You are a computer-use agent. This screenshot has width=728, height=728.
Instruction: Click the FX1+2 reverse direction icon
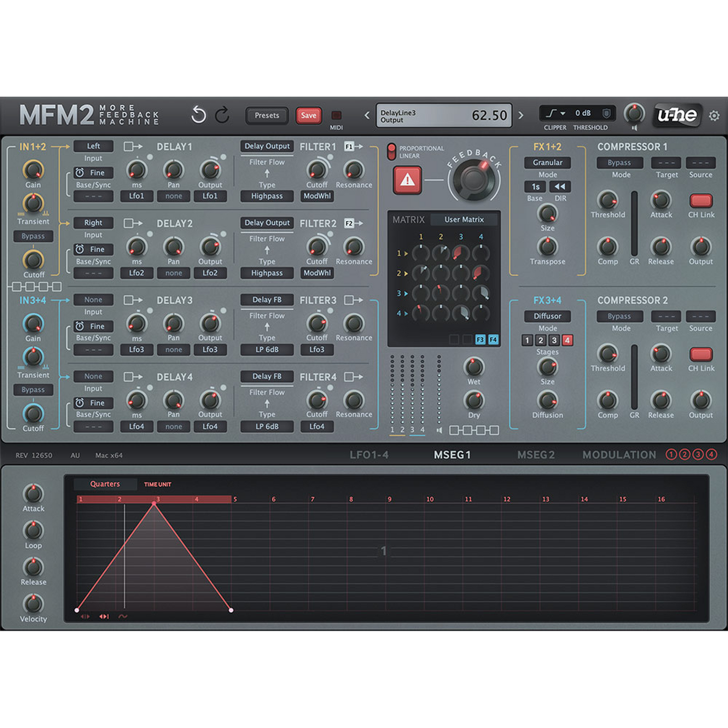click(x=560, y=186)
